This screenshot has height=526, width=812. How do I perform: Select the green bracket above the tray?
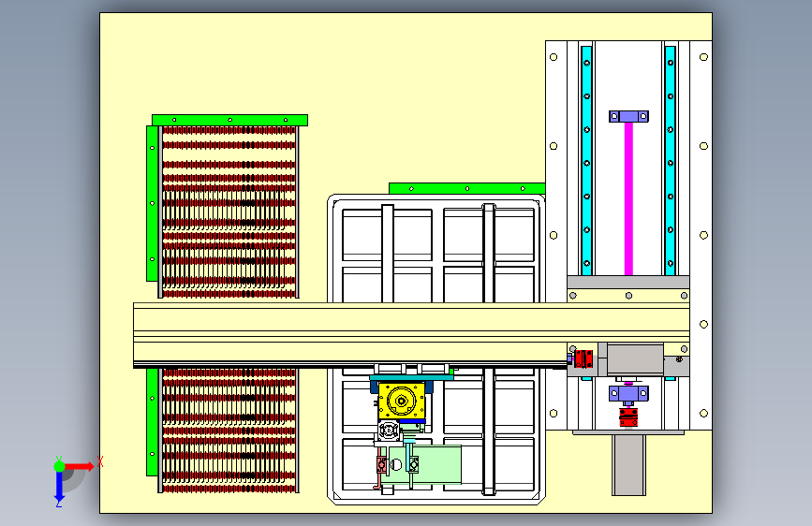466,188
